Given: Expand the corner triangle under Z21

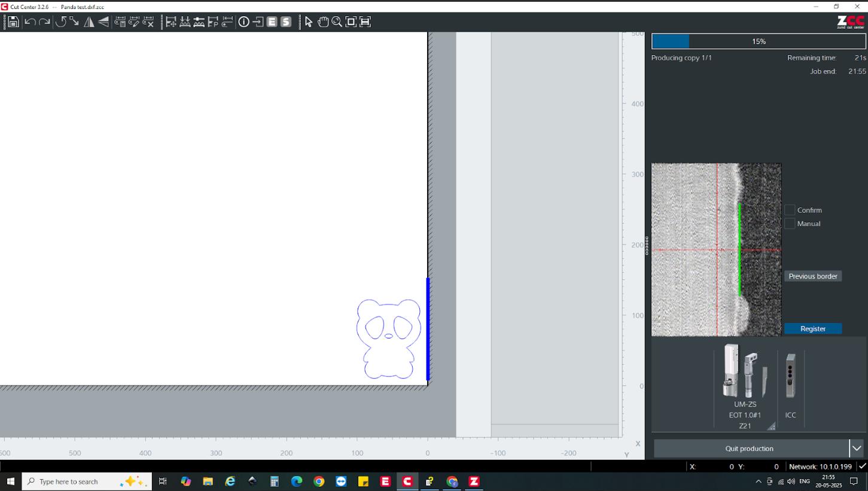Looking at the screenshot, I should (x=772, y=426).
